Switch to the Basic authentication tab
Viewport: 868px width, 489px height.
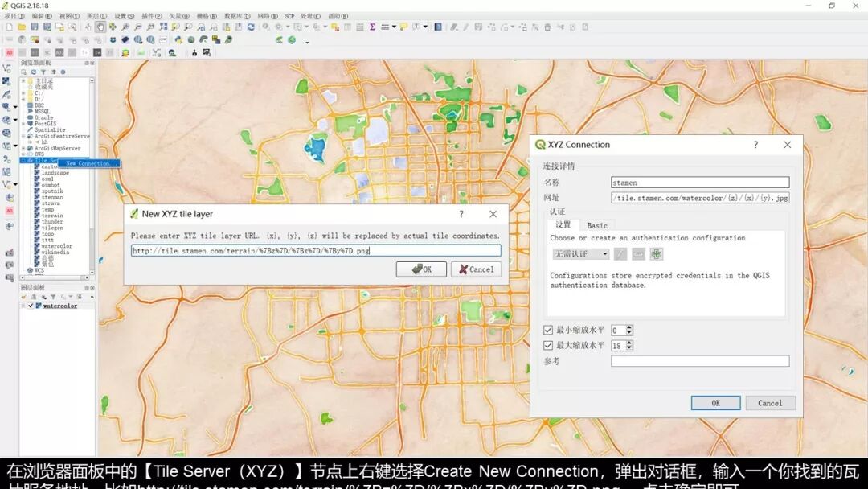pos(596,225)
